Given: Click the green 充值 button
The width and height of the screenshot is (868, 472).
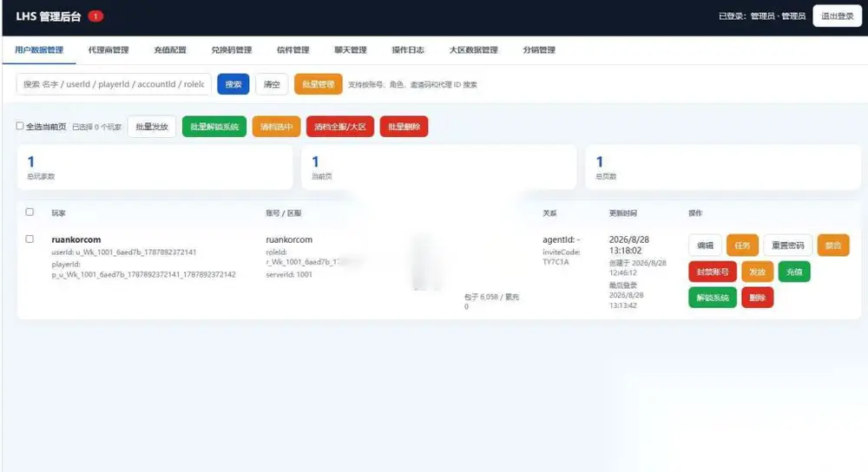Looking at the screenshot, I should (x=794, y=272).
